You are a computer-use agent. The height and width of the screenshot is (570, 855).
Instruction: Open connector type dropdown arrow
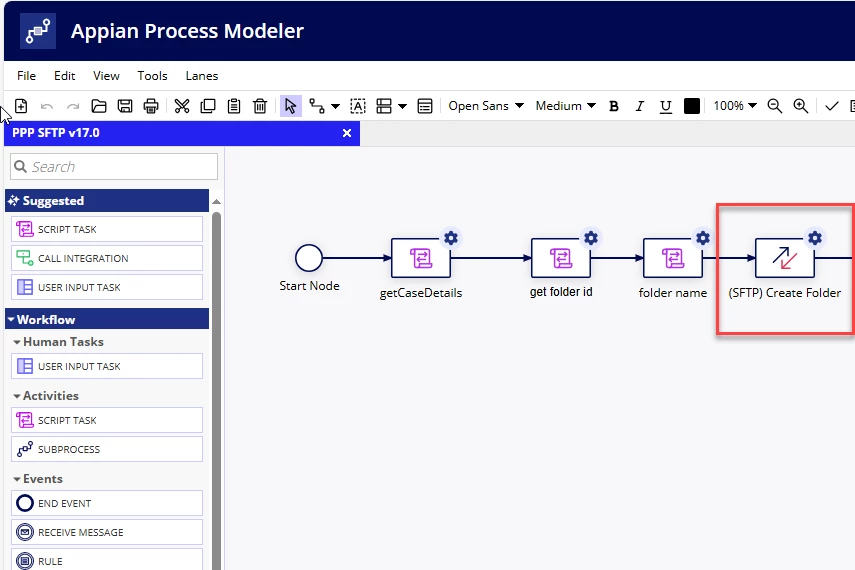point(335,106)
